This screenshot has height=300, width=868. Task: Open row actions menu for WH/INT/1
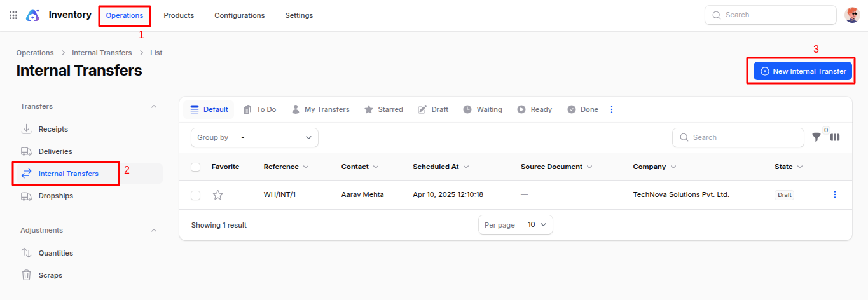(x=835, y=194)
